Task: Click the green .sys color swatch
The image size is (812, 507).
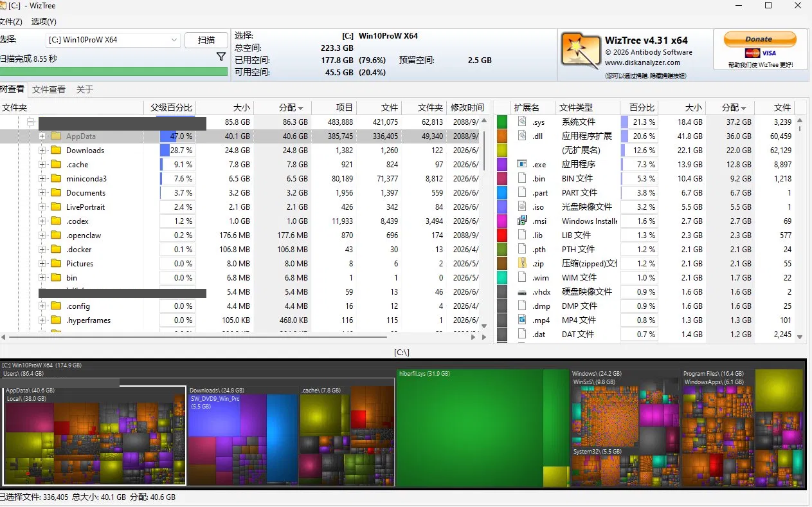Action: (502, 122)
